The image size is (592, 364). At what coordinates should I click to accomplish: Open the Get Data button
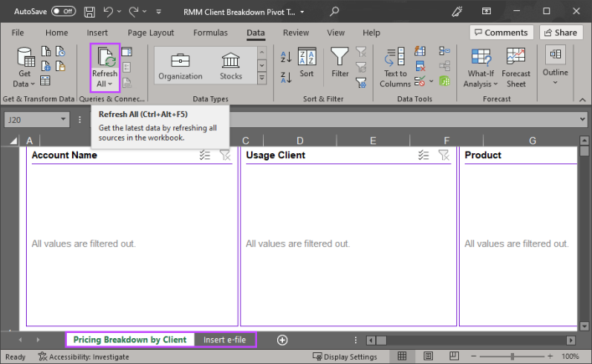tap(25, 67)
